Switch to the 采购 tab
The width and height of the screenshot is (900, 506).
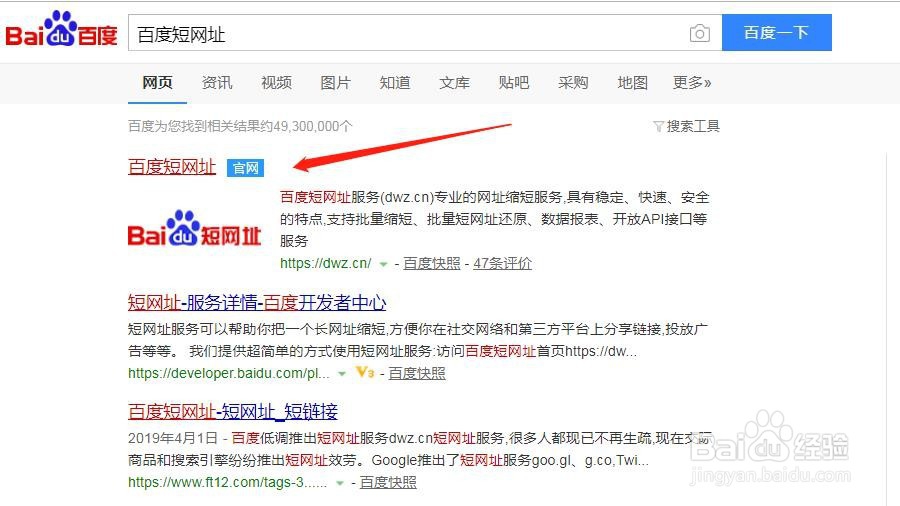573,83
